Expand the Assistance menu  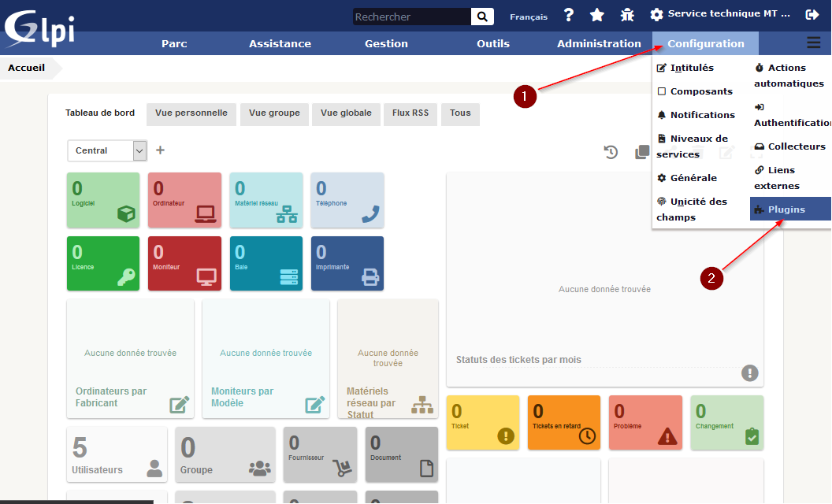[280, 44]
